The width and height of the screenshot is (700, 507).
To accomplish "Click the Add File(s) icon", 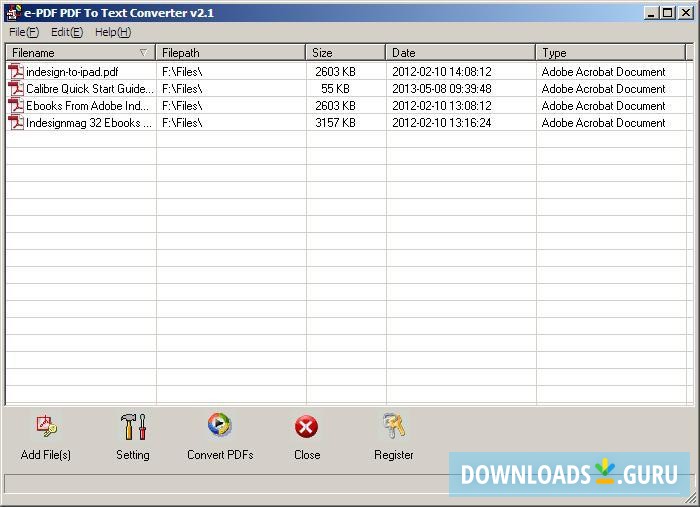I will tap(46, 426).
